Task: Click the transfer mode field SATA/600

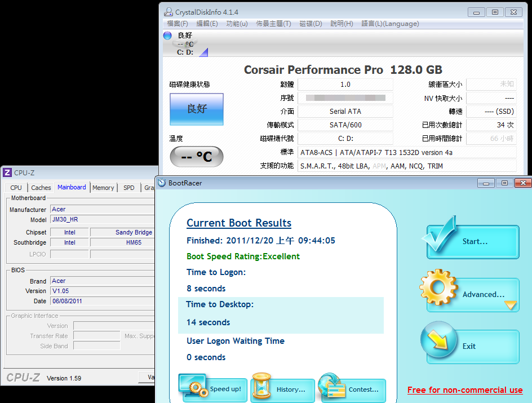Action: tap(345, 125)
